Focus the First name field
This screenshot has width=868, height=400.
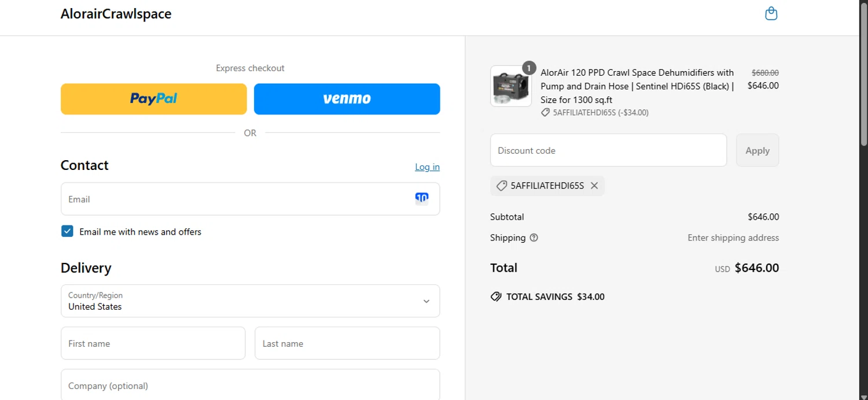153,343
